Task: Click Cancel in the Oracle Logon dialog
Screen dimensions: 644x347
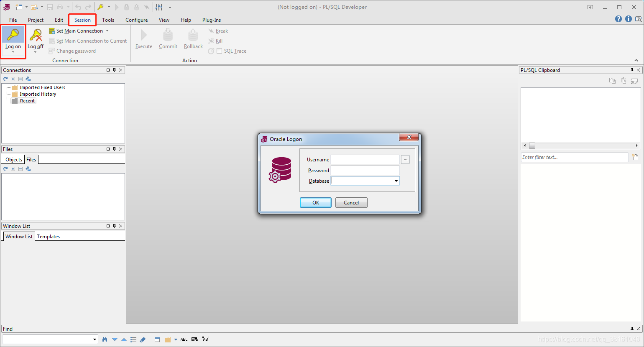Action: pos(351,203)
